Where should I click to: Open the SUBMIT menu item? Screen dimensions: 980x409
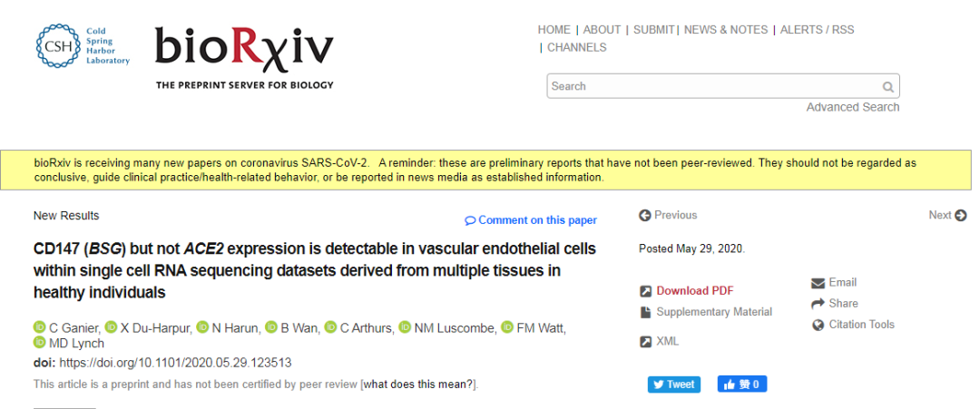point(653,30)
